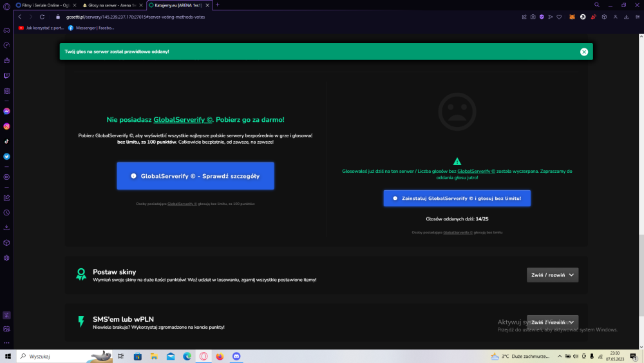Click Zainstaluj GlobalServerify © i głosuj bez limitu

pos(457,198)
